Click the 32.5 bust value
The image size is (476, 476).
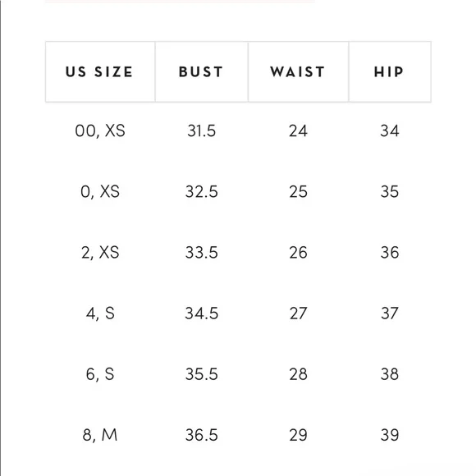[201, 192]
